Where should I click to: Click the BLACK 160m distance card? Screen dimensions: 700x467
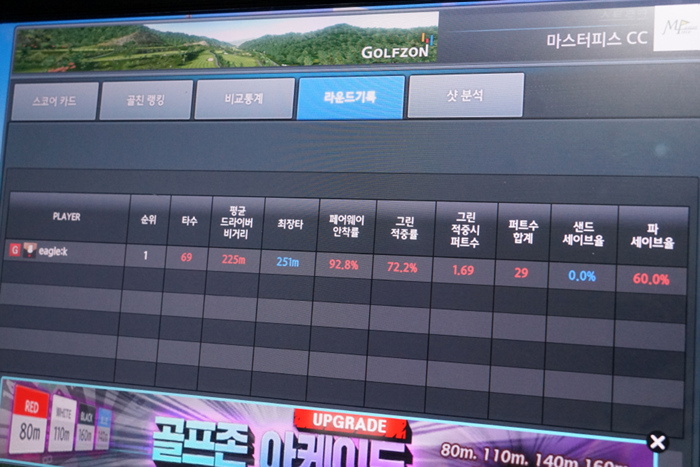click(x=86, y=425)
